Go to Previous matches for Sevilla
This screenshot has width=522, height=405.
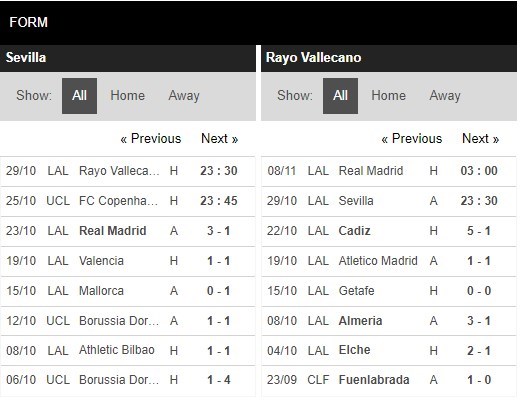(151, 139)
